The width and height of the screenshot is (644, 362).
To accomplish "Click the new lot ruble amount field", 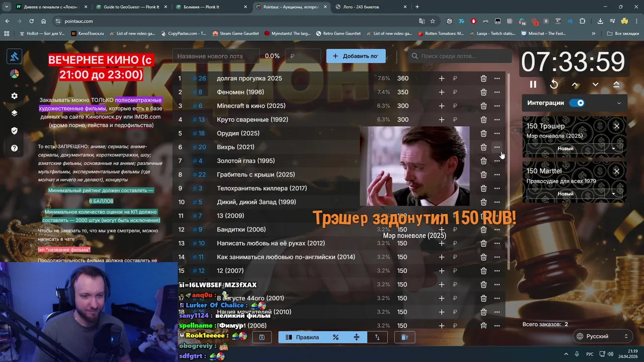I will click(303, 56).
